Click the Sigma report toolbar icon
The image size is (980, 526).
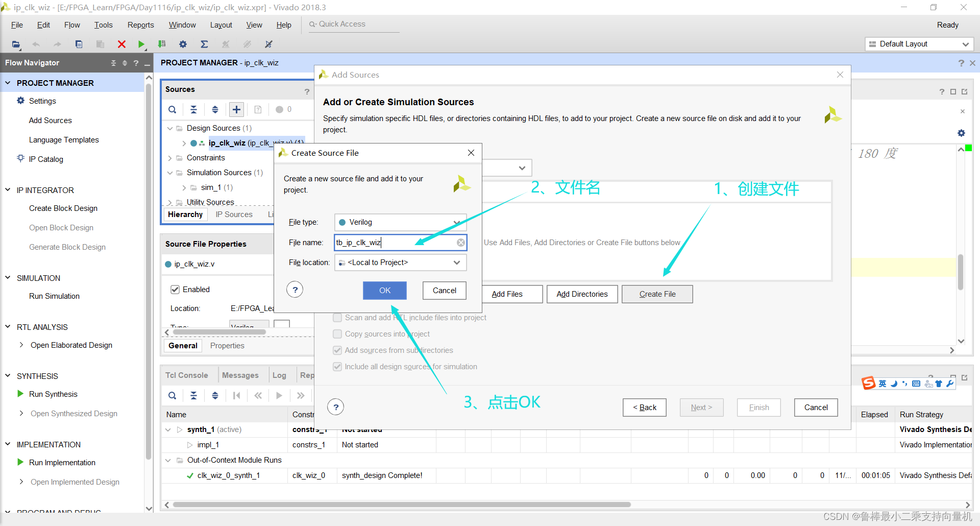coord(204,44)
